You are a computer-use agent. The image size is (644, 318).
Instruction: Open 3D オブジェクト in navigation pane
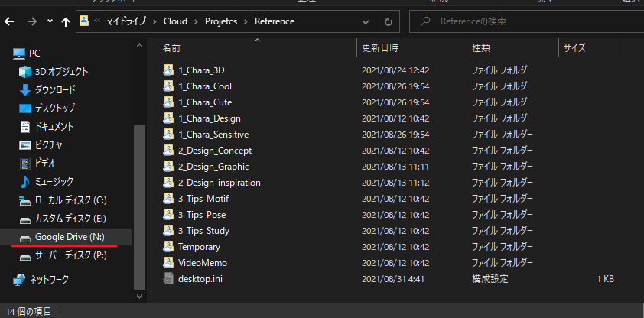tap(62, 72)
